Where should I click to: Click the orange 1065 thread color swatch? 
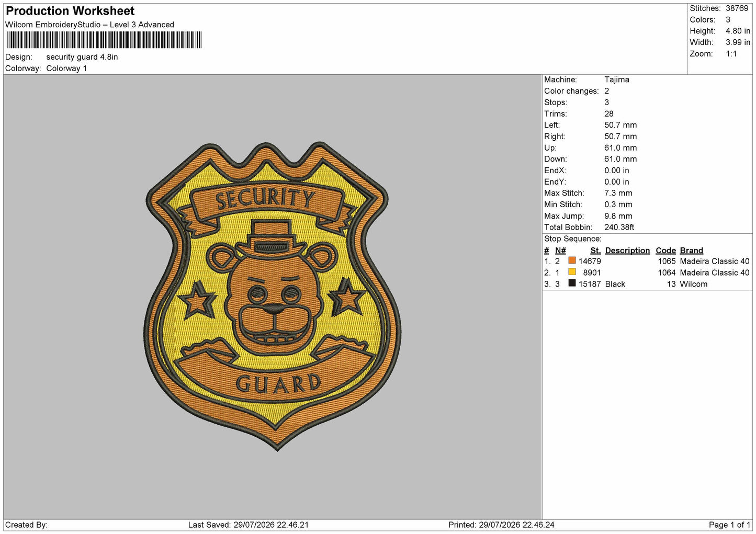click(x=572, y=260)
